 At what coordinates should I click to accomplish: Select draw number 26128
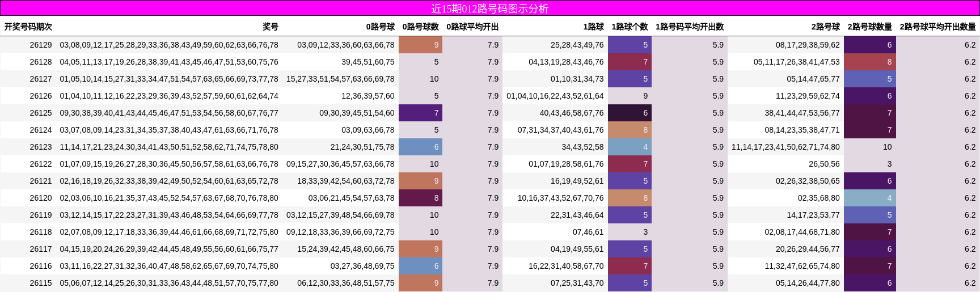(41, 62)
